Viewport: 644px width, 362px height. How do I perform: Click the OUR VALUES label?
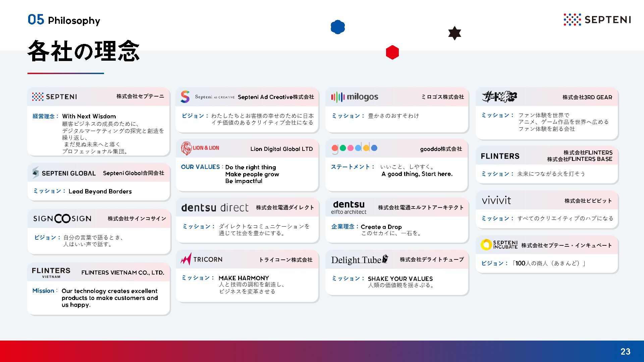pos(202,167)
